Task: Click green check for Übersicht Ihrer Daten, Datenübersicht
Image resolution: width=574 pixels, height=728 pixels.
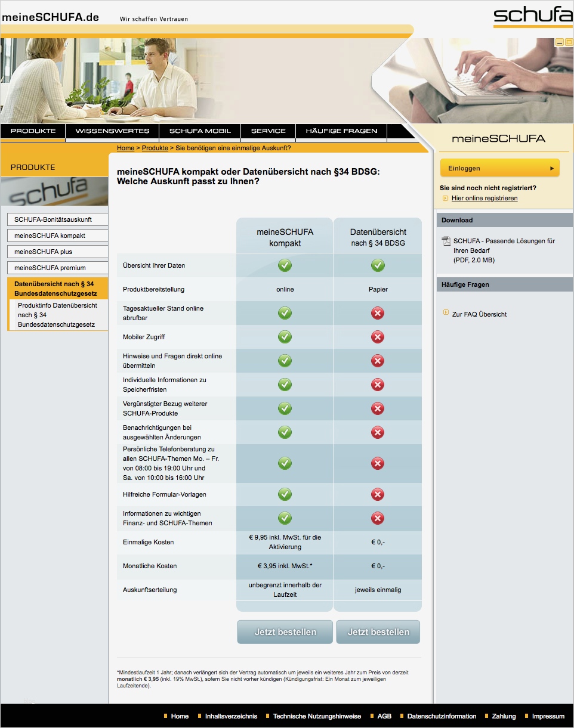Action: (x=378, y=265)
